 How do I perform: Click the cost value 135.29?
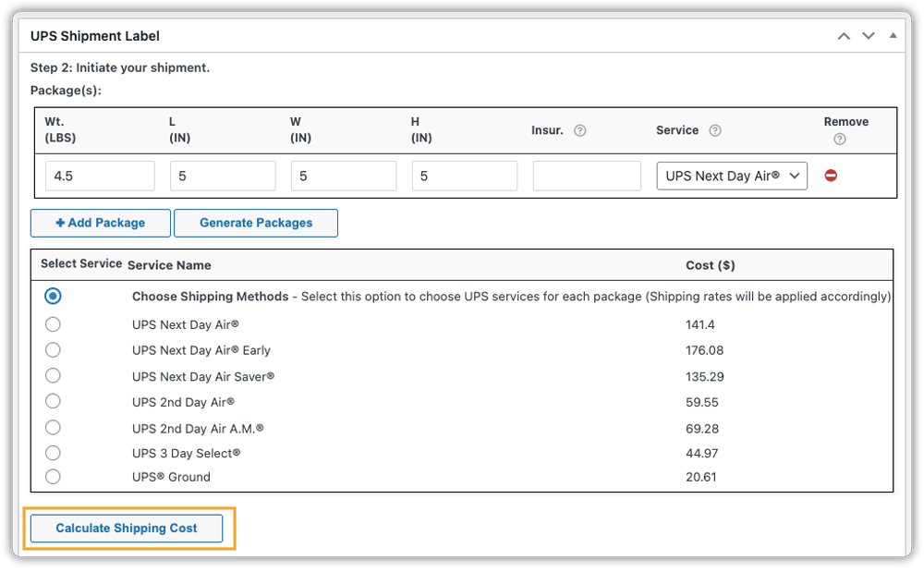[705, 377]
